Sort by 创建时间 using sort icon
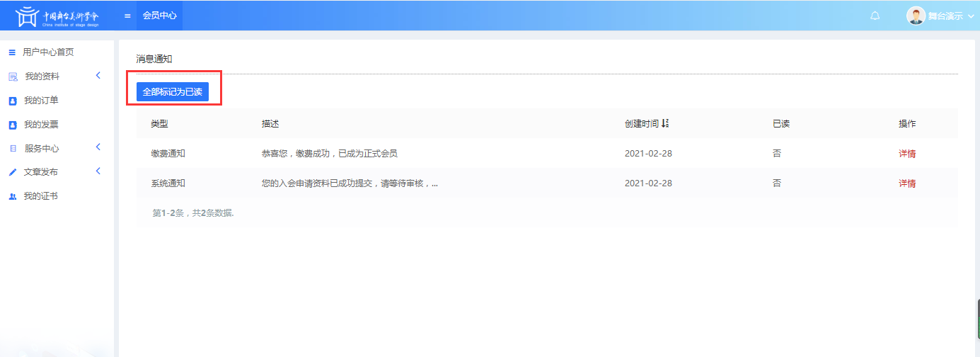This screenshot has width=980, height=357. (x=665, y=124)
